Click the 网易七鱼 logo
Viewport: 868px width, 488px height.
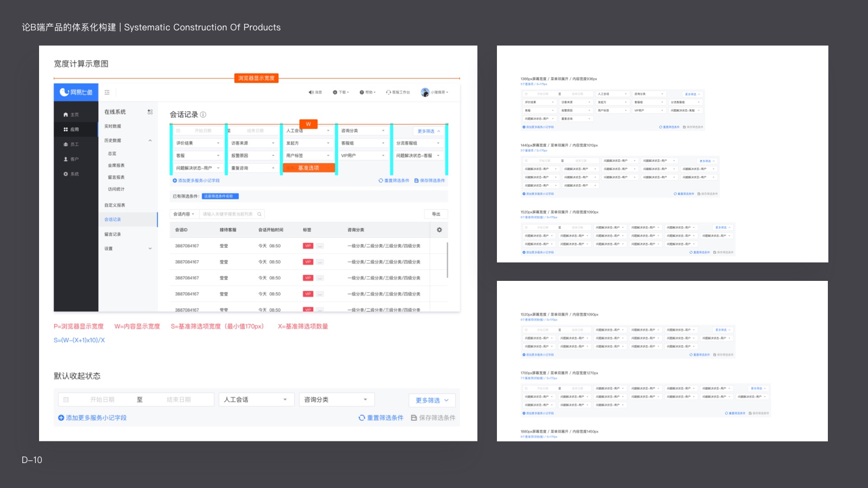[x=76, y=92]
